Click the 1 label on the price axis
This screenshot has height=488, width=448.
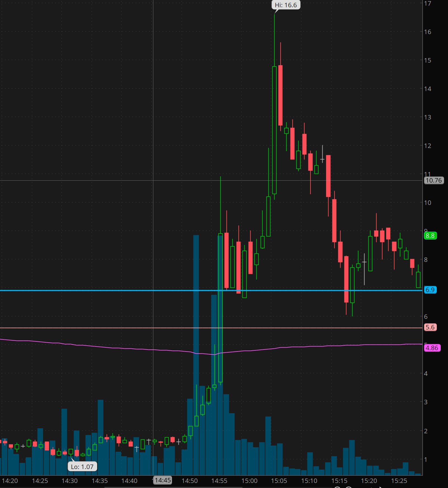426,460
